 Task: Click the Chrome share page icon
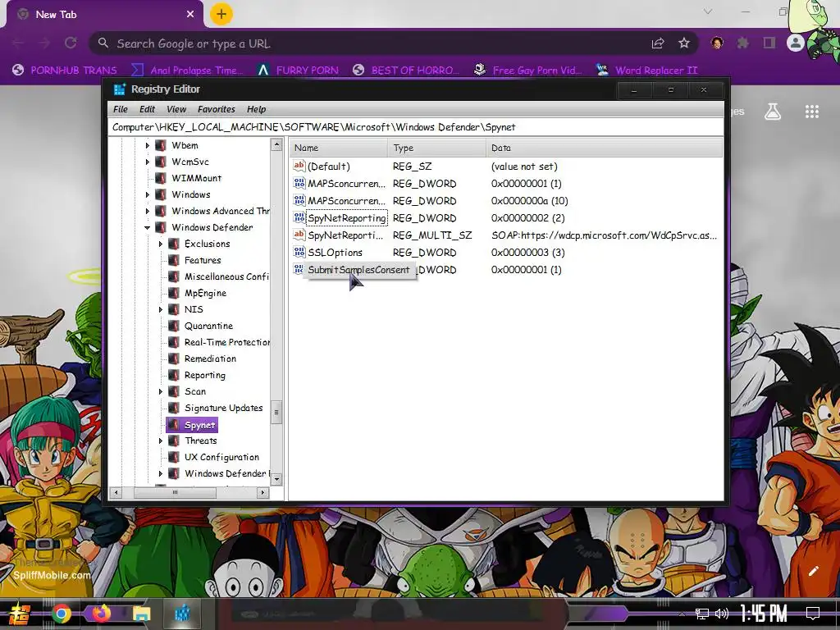[658, 43]
